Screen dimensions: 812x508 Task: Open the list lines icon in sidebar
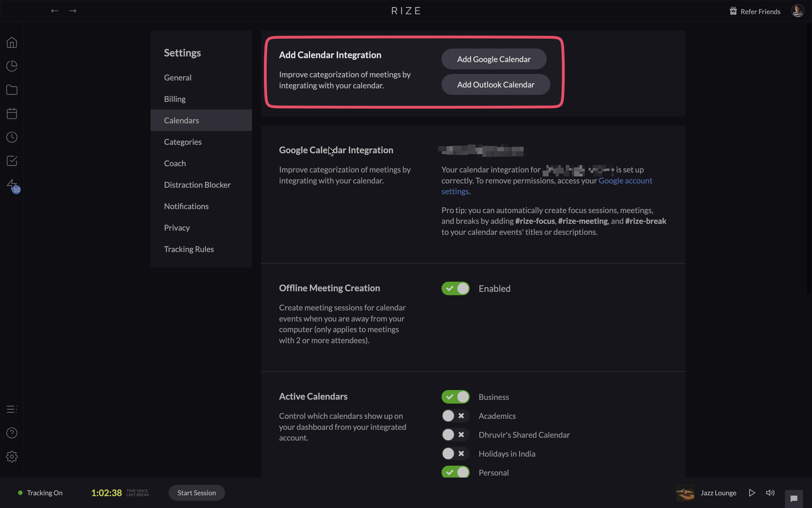click(12, 409)
